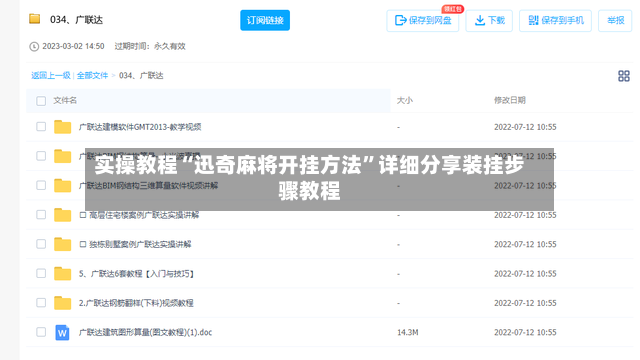Check the box for 广联达建筑图形算量(图文教程)(1).doc
The image size is (640, 360).
(x=41, y=332)
